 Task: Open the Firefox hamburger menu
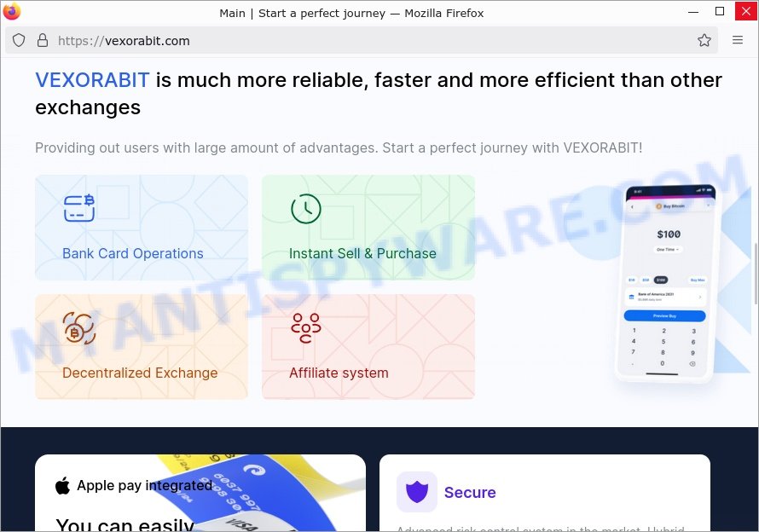pyautogui.click(x=737, y=40)
